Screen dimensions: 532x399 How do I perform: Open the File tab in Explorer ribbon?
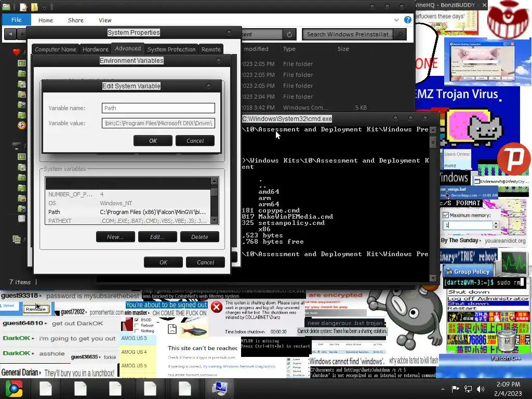point(16,20)
